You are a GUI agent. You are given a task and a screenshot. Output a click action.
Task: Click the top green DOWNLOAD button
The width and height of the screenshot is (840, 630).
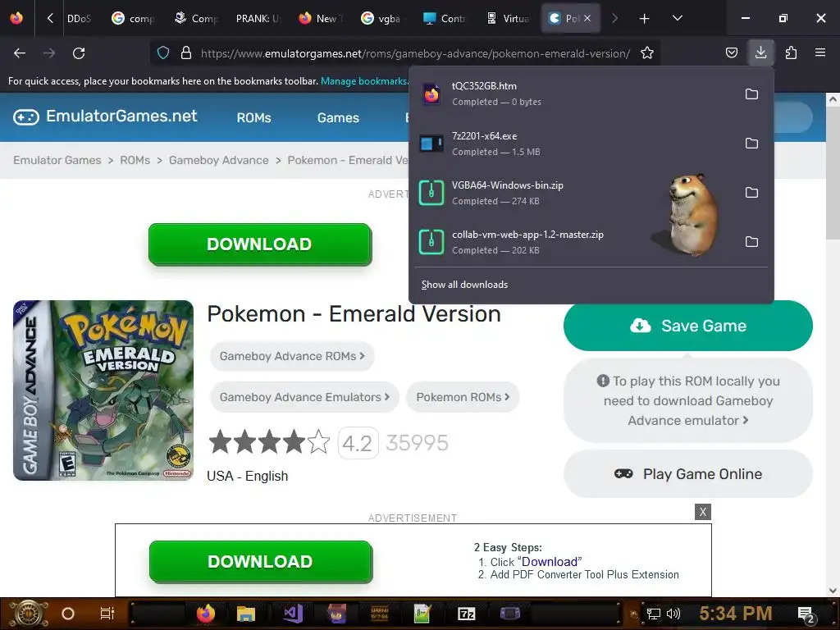(x=260, y=244)
